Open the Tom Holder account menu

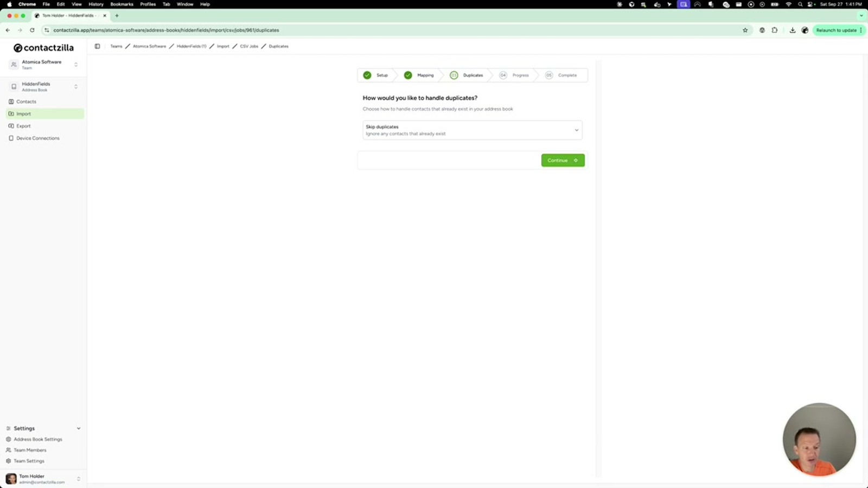point(43,479)
